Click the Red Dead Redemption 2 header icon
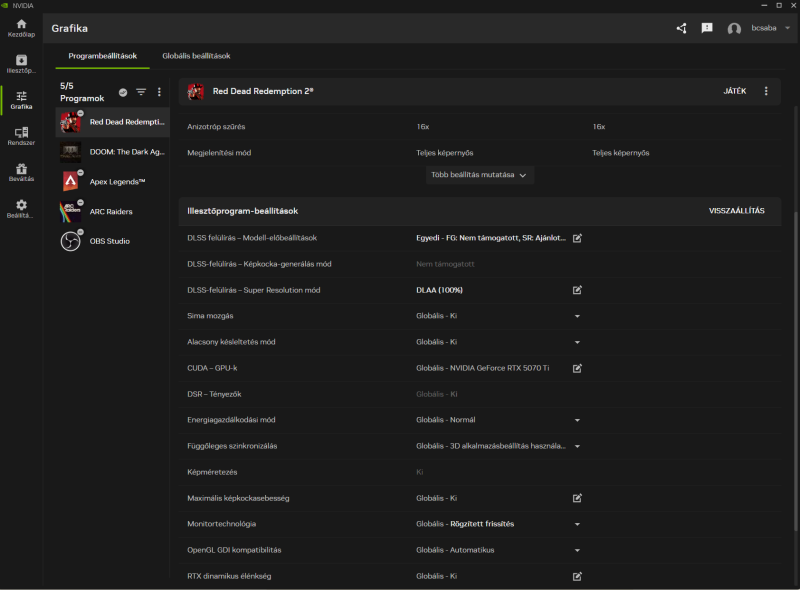 pyautogui.click(x=195, y=91)
